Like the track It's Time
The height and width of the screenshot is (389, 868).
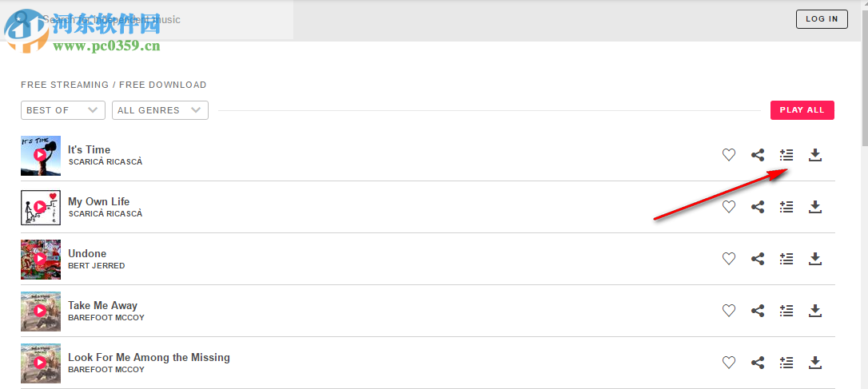coord(729,155)
